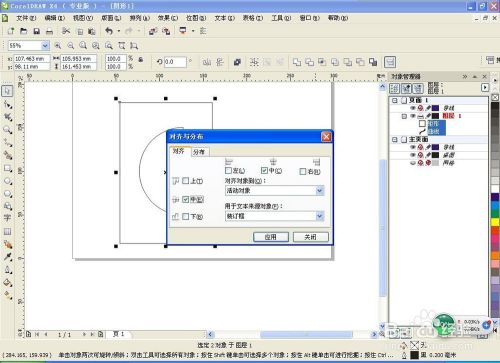The width and height of the screenshot is (500, 363).
Task: Select the Shape tool in the toolbox
Action: (7, 104)
